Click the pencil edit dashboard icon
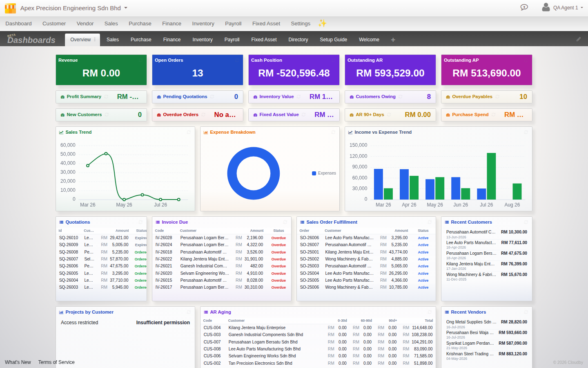The image size is (588, 368). point(579,39)
